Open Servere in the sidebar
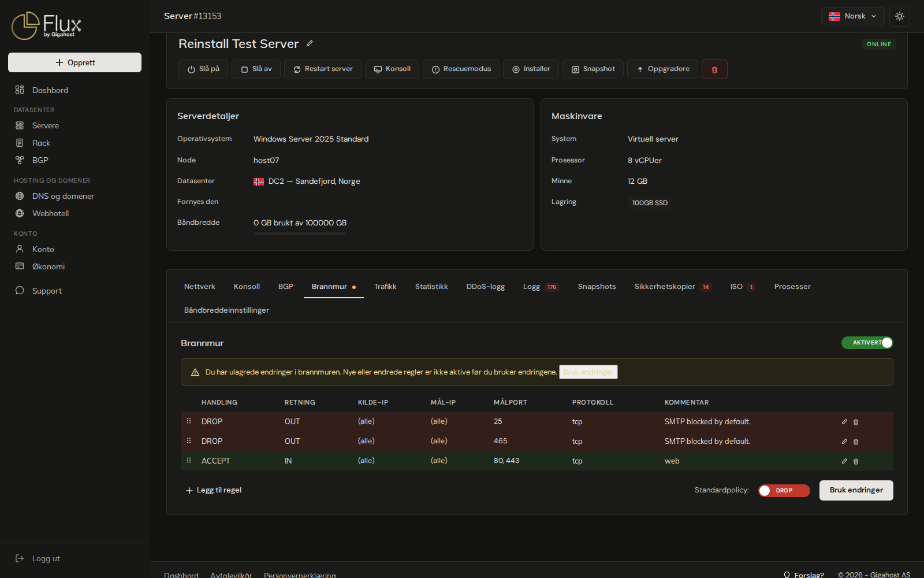Viewport: 924px width, 578px height. [x=75, y=125]
